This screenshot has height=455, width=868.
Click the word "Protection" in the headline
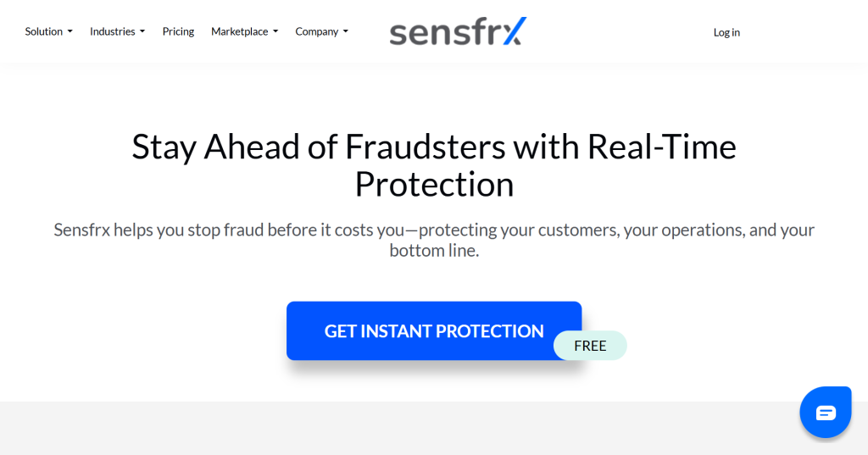(434, 185)
